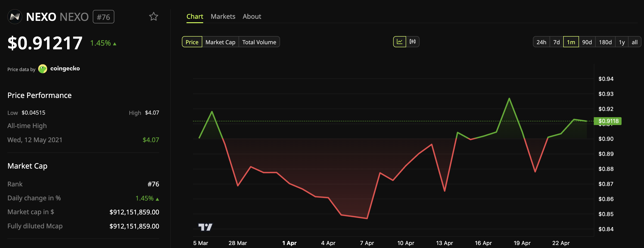Set chart range to 180d
Viewport: 644px width, 248px height.
(605, 42)
